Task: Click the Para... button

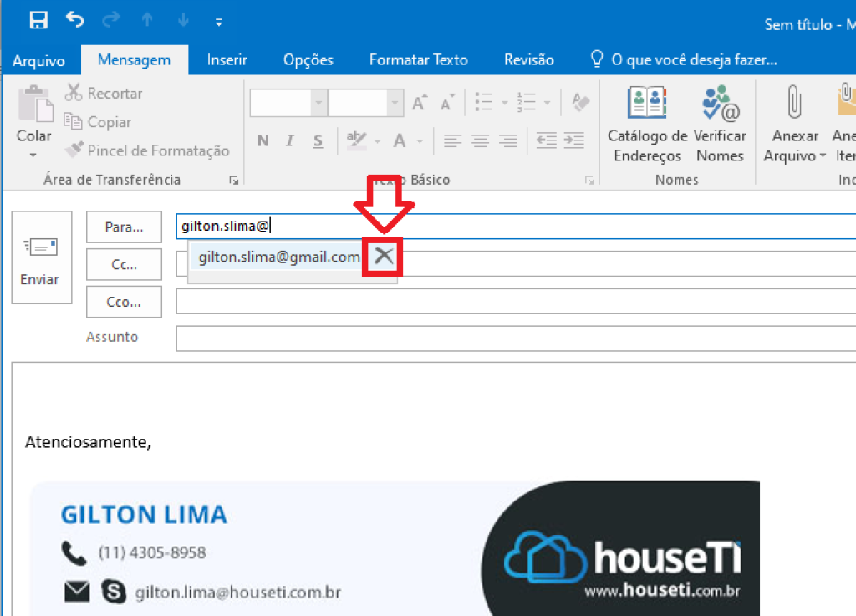Action: pos(124,227)
